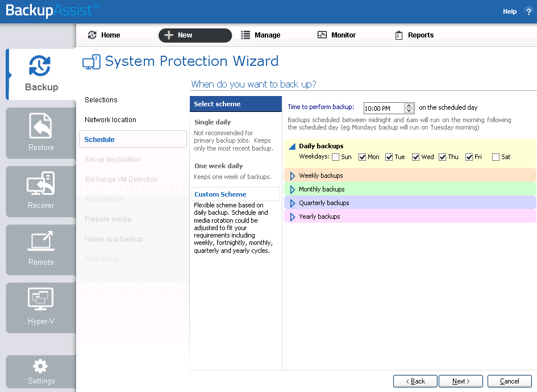Image resolution: width=537 pixels, height=392 pixels.
Task: Collapse the Daily backups section
Action: click(292, 147)
